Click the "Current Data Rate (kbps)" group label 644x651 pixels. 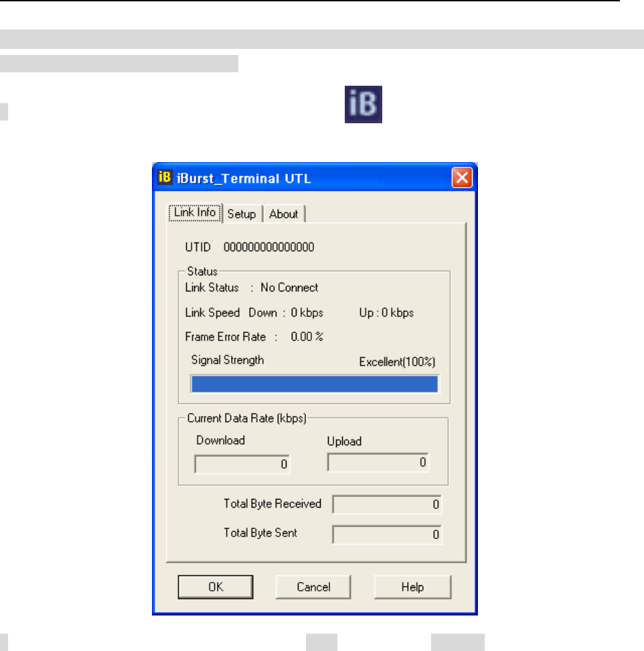(247, 418)
